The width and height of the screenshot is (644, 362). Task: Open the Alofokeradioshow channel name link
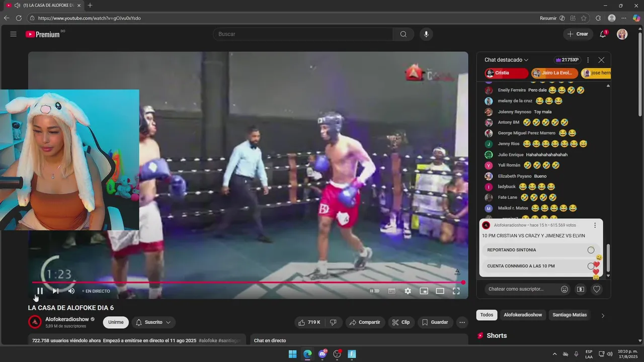point(67,319)
